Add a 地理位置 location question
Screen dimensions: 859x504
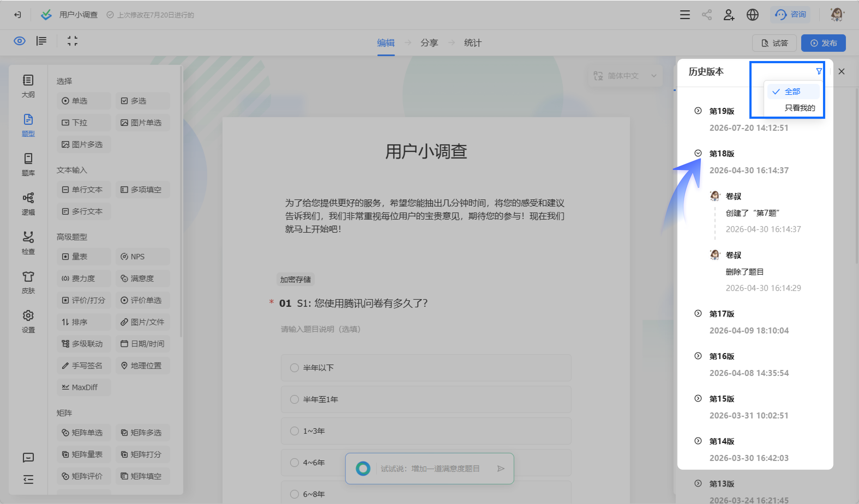click(142, 365)
